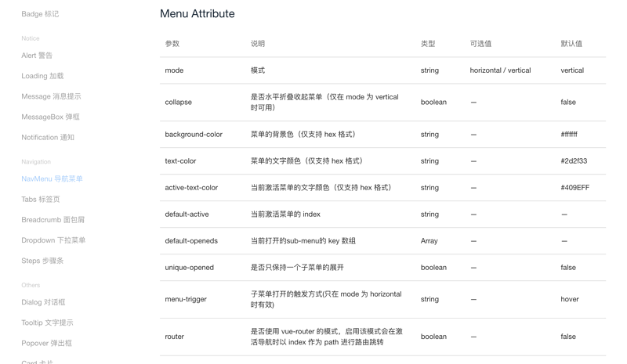Image resolution: width=627 pixels, height=364 pixels.
Task: Open the Alert 警告 page
Action: (37, 56)
